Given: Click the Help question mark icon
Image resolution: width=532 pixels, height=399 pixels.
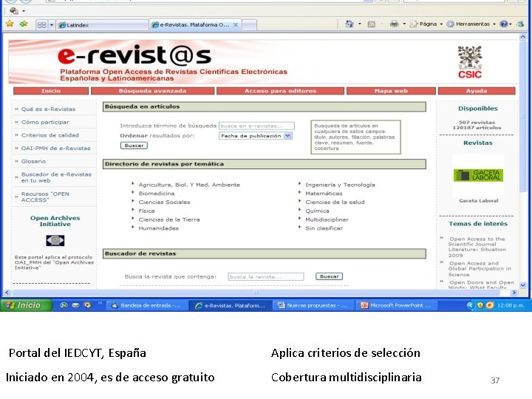Looking at the screenshot, I should tap(504, 24).
